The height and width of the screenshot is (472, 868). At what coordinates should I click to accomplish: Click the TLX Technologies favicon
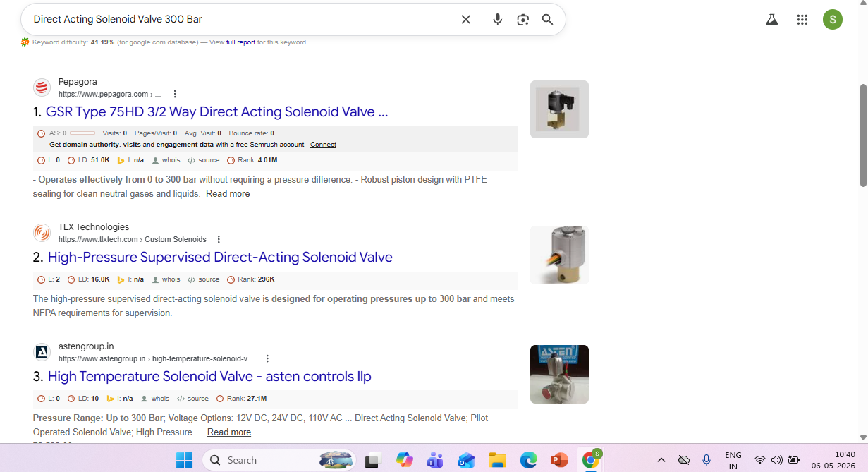tap(42, 233)
